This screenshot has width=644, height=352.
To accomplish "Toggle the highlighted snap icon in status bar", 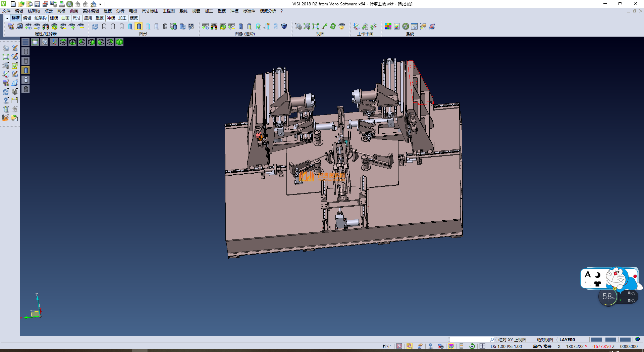I will coord(409,346).
